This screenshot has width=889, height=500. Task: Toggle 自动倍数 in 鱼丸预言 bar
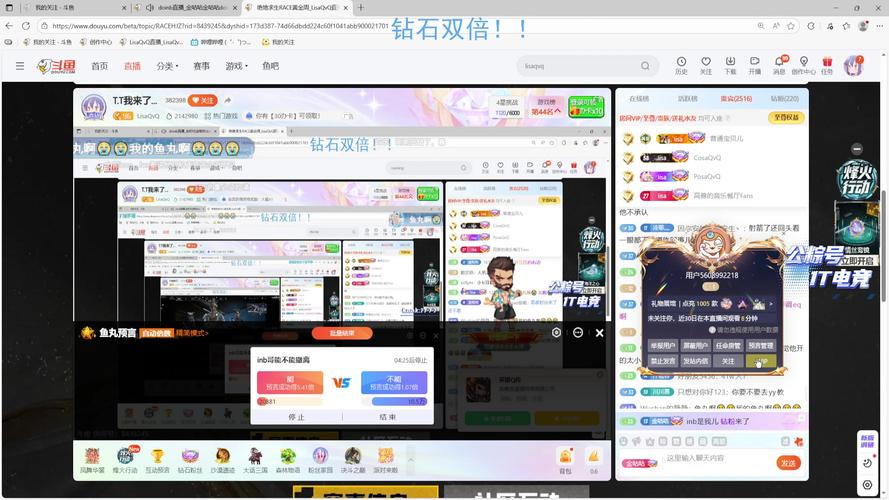[156, 333]
